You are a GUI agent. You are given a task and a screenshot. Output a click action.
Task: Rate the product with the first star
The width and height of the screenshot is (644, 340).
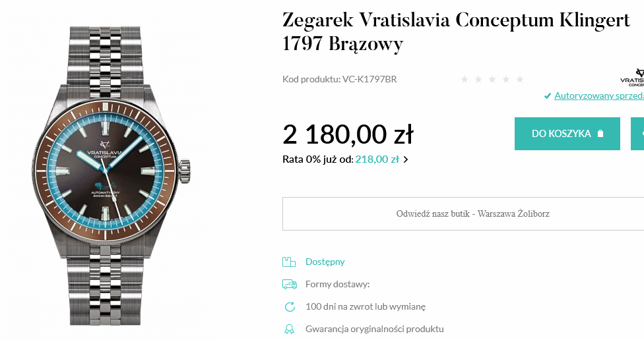pyautogui.click(x=465, y=79)
